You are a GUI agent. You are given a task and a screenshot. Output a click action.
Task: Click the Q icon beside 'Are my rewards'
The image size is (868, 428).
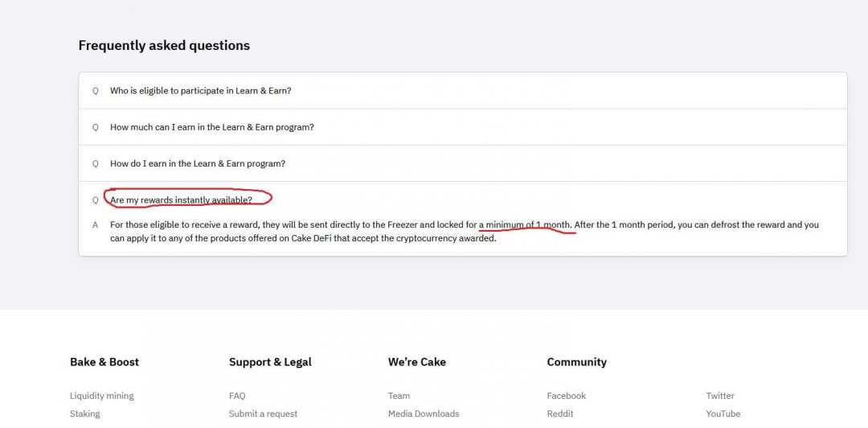(95, 200)
